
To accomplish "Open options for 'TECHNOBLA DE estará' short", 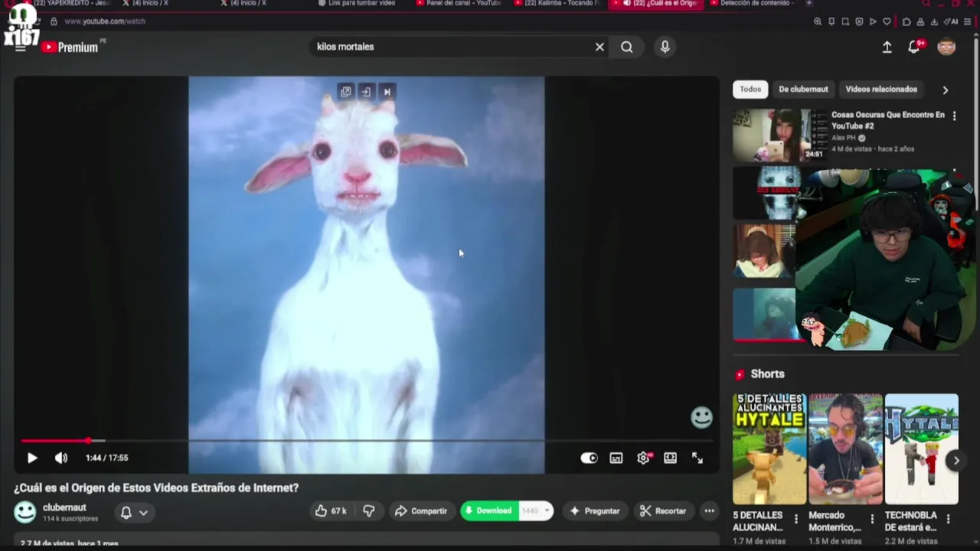I will click(948, 519).
